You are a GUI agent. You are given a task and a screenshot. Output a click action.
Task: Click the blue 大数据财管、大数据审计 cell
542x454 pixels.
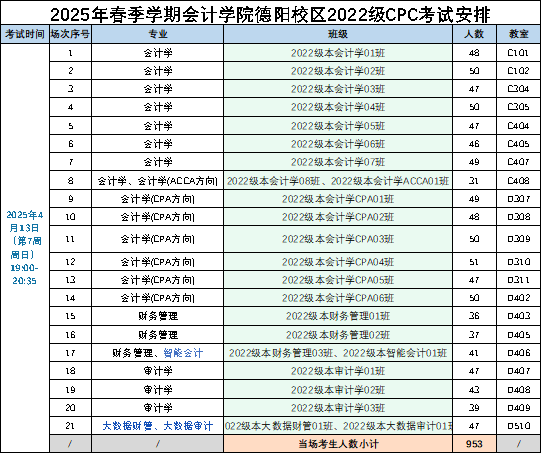pos(158,426)
